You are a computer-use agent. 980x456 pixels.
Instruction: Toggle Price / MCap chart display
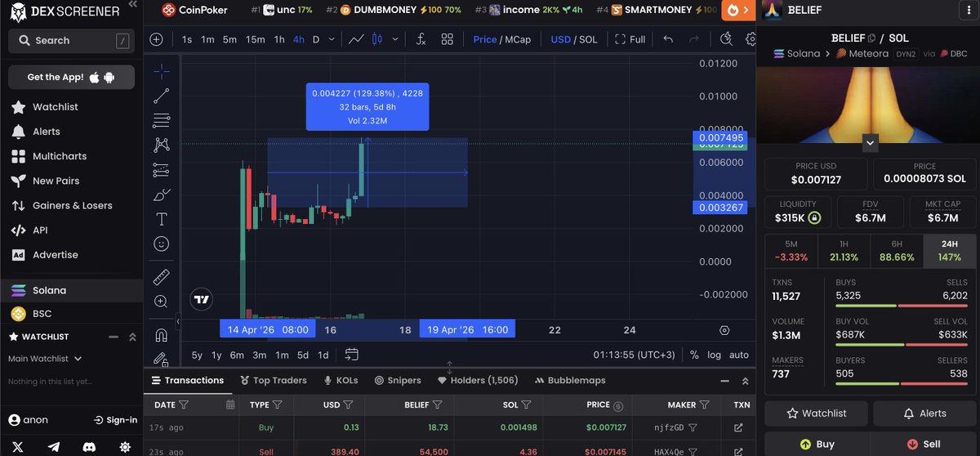[x=501, y=39]
